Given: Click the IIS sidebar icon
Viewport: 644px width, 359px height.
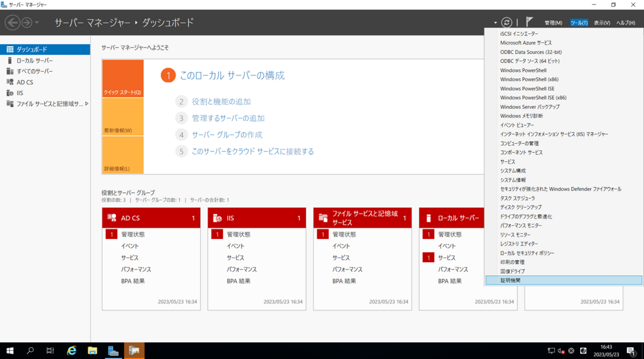Looking at the screenshot, I should [x=10, y=93].
